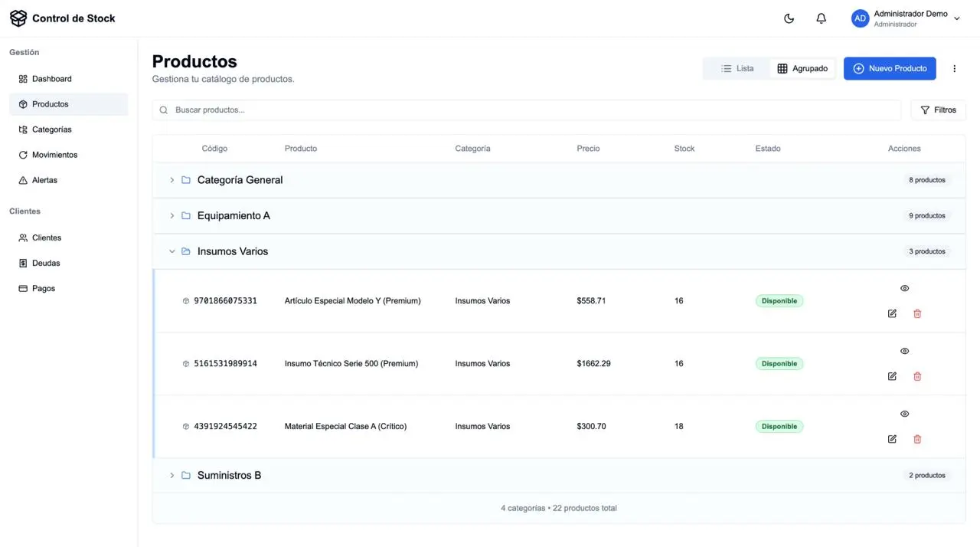Select the Agrupado view tab
The width and height of the screenshot is (980, 547).
coord(802,68)
